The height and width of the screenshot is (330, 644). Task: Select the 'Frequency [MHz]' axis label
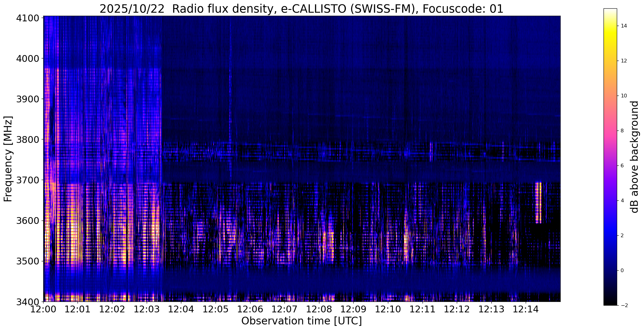[8, 159]
